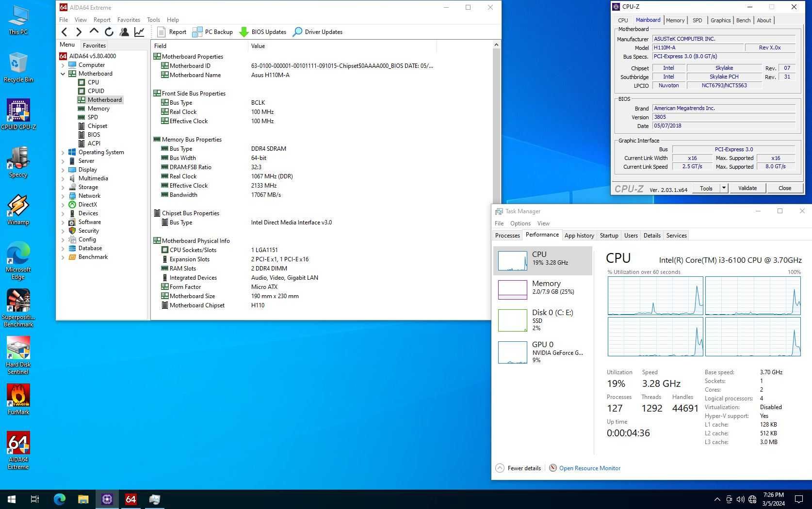Launch CPUID CPU-Z desktop shortcut
The height and width of the screenshot is (509, 812).
coord(18,115)
